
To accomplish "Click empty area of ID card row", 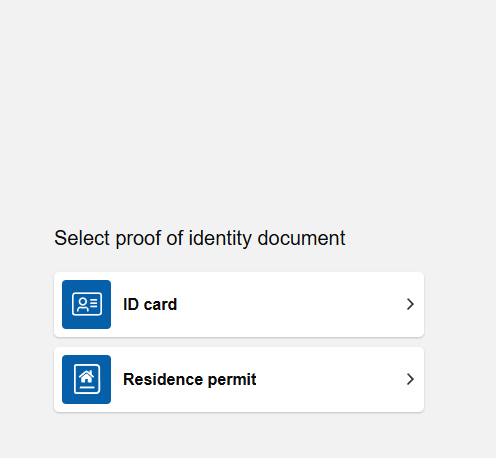I will pyautogui.click(x=290, y=304).
